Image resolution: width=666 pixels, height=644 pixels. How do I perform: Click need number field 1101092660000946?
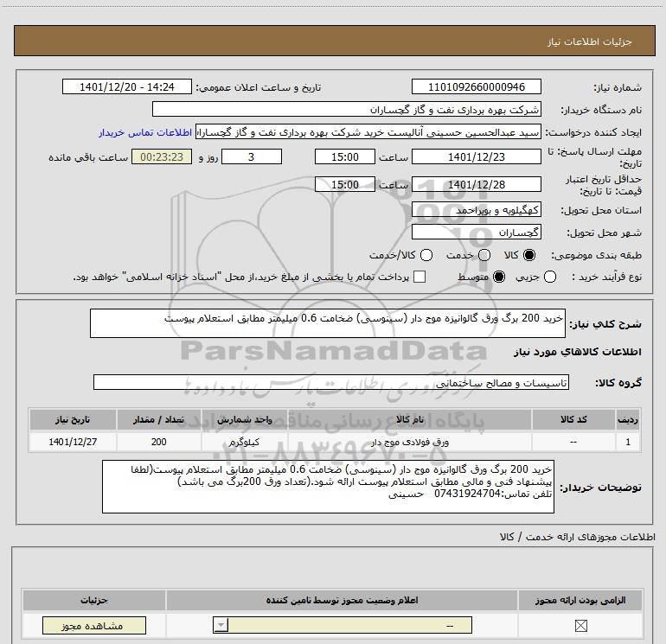point(476,87)
